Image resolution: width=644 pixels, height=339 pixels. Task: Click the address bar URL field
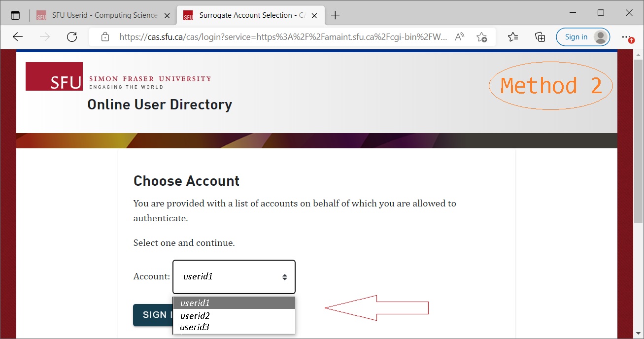[283, 37]
